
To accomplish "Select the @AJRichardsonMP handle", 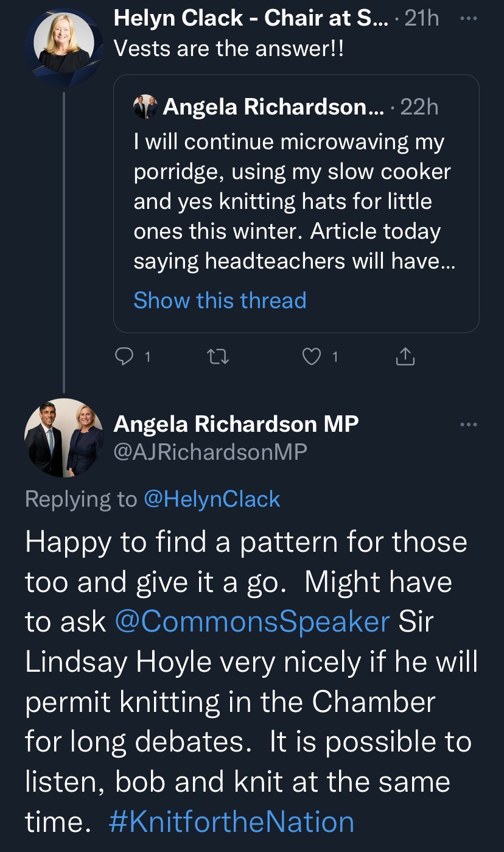I will click(210, 452).
